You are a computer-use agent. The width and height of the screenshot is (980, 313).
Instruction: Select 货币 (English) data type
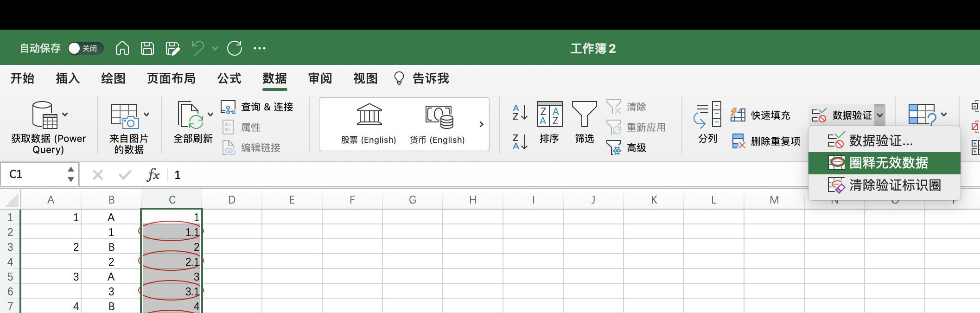click(x=438, y=123)
